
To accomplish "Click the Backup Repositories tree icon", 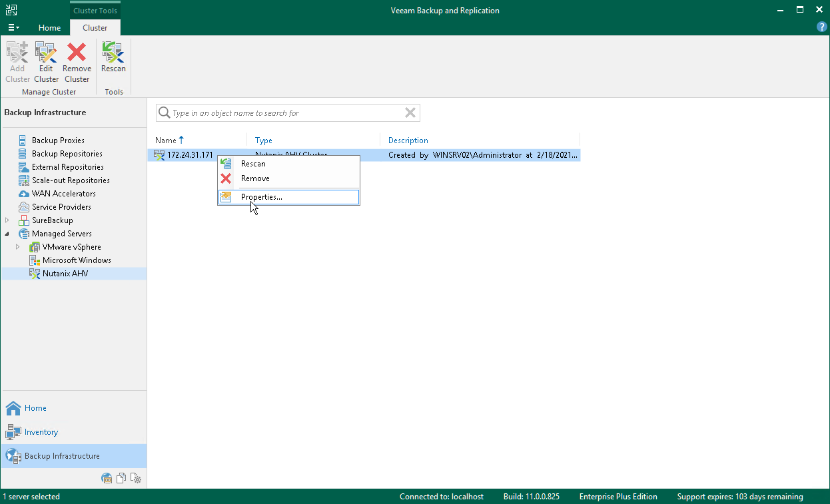I will pyautogui.click(x=24, y=154).
